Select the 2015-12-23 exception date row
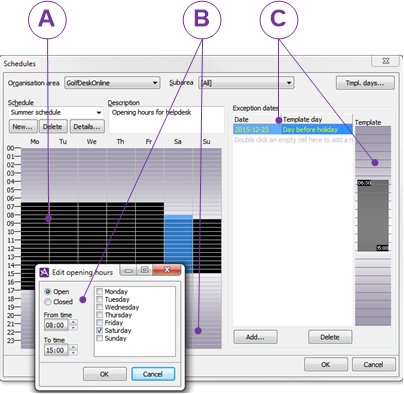This screenshot has height=394, width=404. click(x=293, y=129)
